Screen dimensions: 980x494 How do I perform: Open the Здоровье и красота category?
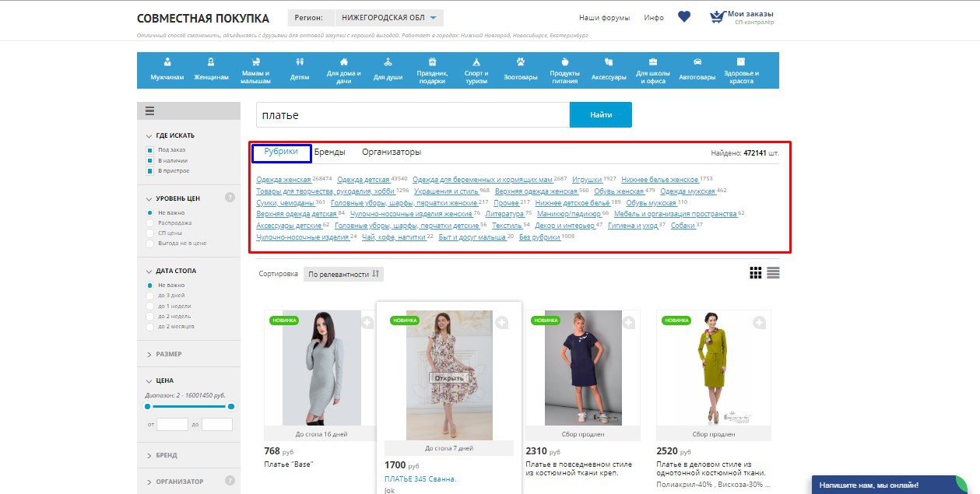741,71
